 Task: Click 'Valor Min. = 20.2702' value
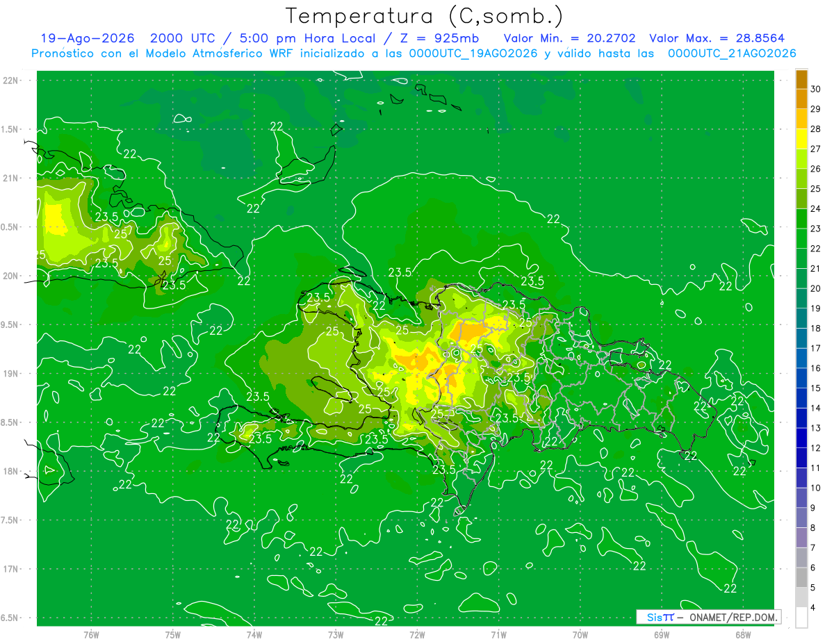[569, 38]
